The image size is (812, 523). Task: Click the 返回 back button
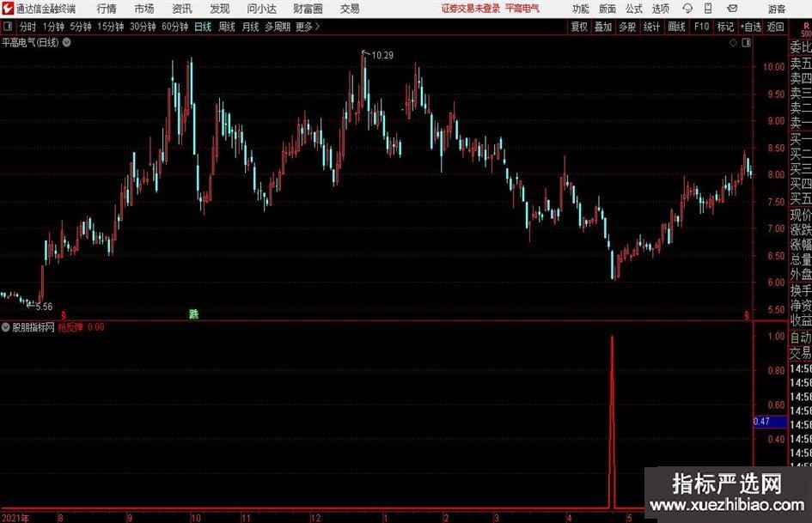point(775,27)
